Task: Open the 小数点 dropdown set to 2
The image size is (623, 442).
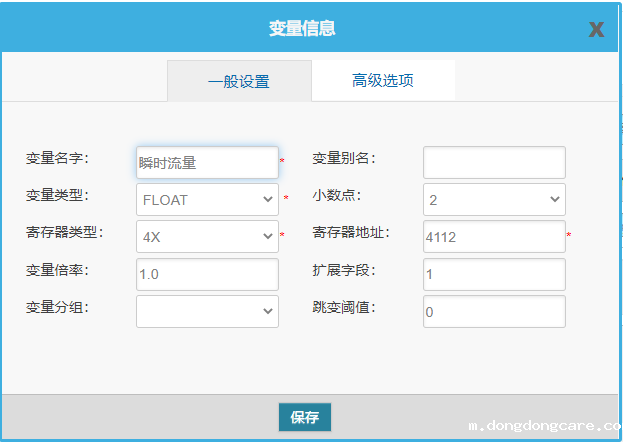Action: click(494, 199)
